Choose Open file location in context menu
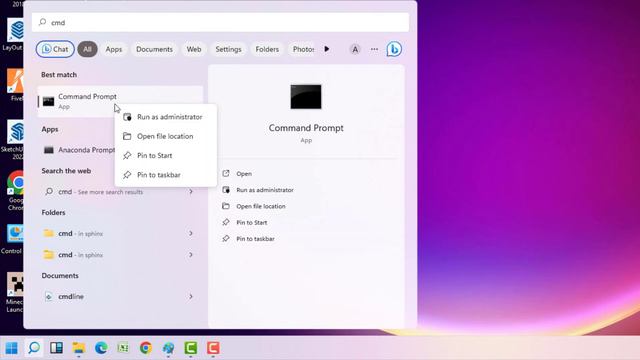This screenshot has height=360, width=640. coord(165,136)
